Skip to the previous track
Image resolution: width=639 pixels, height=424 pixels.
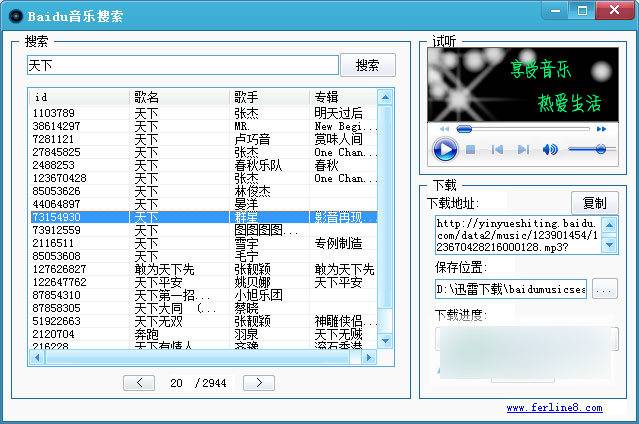click(497, 150)
